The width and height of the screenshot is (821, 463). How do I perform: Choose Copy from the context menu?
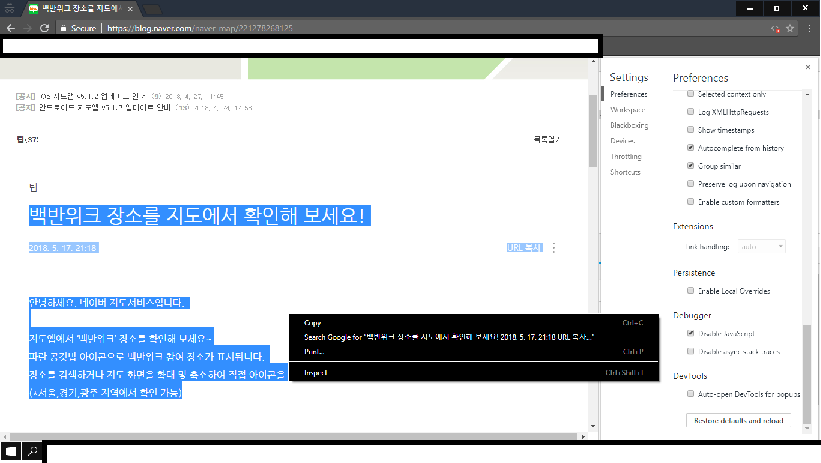pyautogui.click(x=474, y=323)
